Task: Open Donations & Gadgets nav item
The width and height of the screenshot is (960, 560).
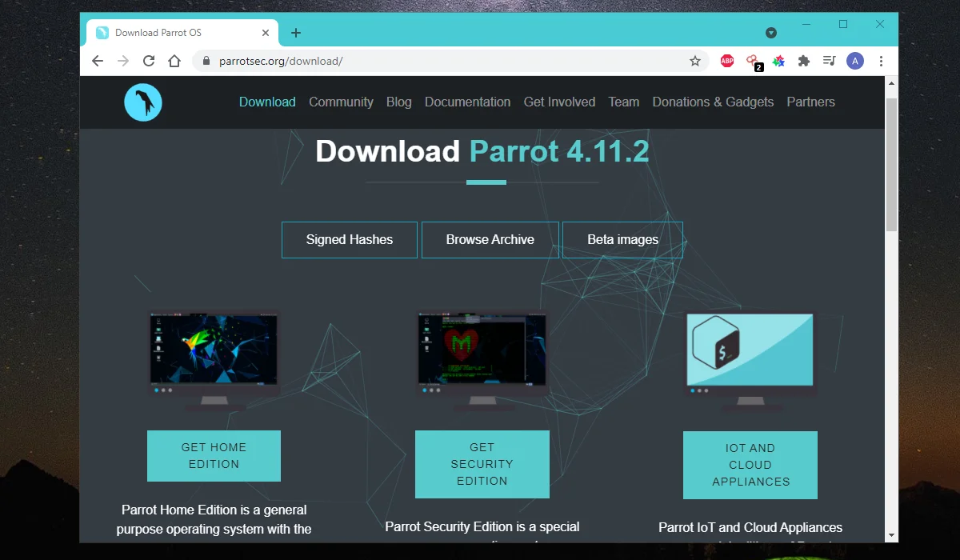Action: [x=713, y=102]
